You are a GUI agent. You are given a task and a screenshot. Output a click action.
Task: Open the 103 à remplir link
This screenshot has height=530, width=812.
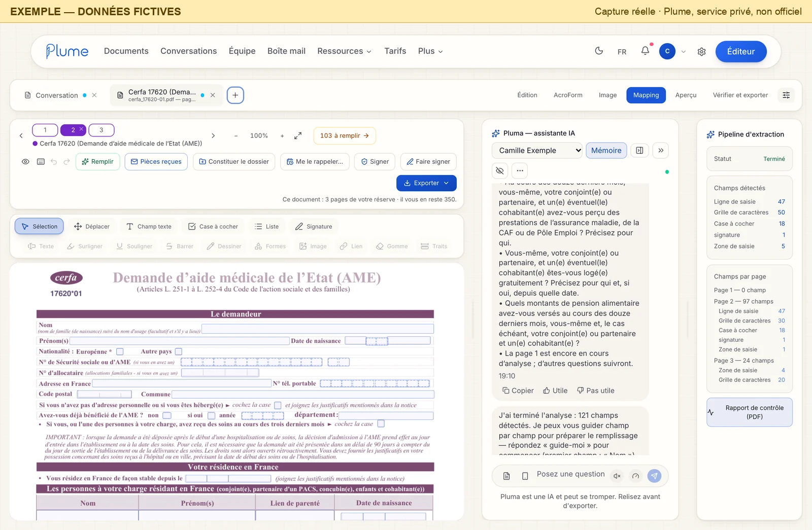(x=345, y=135)
